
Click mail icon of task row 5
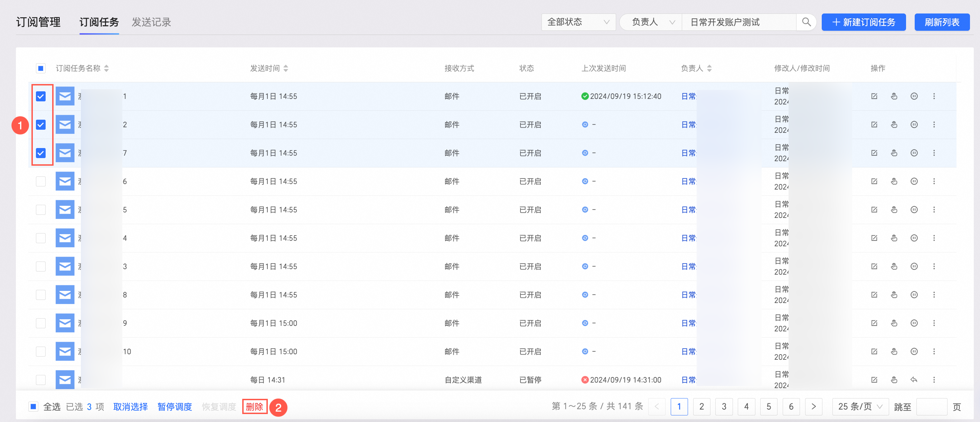point(65,210)
